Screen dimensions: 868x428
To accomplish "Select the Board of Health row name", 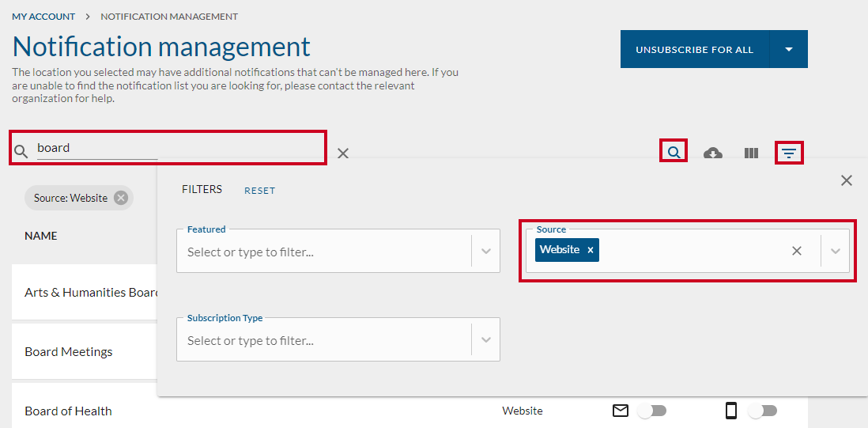I will tap(68, 411).
